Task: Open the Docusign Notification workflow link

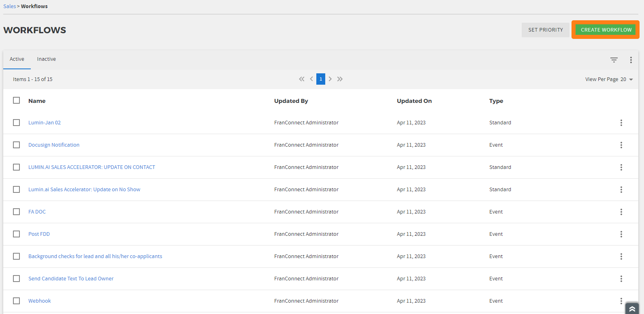Action: click(54, 145)
